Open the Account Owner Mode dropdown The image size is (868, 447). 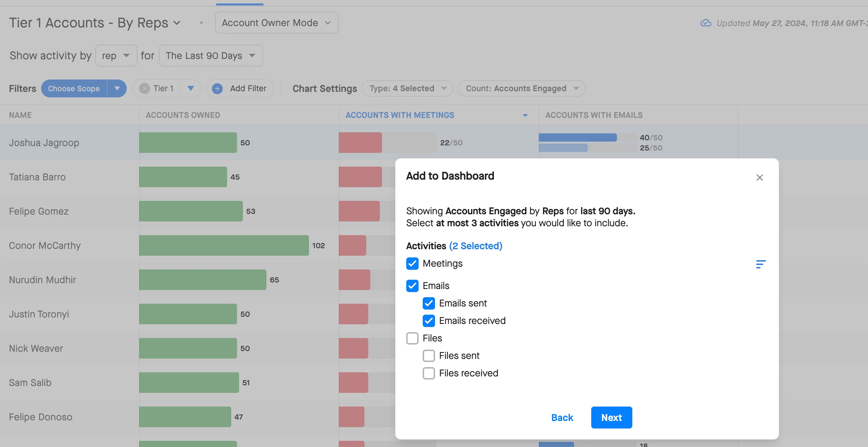[276, 23]
